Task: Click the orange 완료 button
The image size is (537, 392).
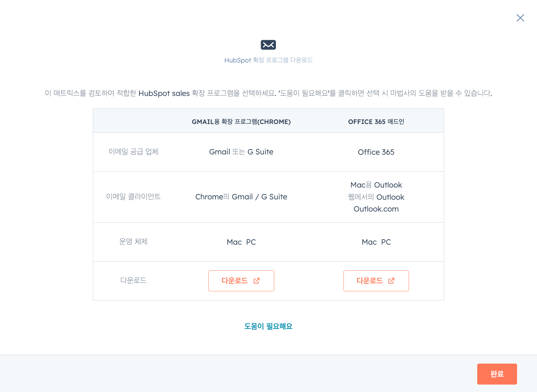Action: tap(497, 374)
